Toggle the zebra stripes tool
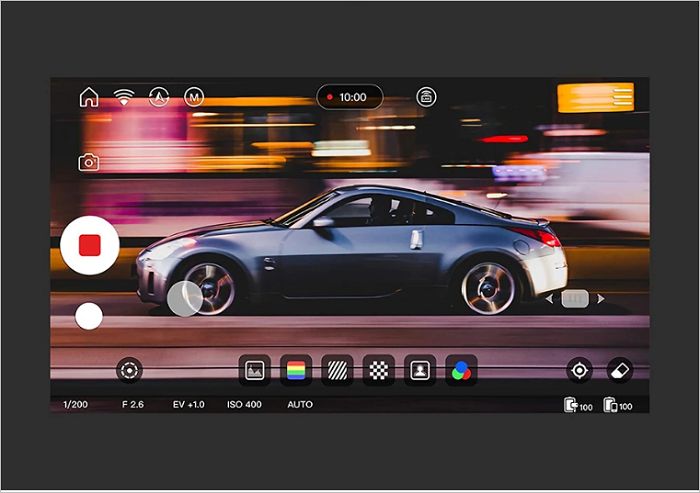This screenshot has height=493, width=700. (x=338, y=370)
